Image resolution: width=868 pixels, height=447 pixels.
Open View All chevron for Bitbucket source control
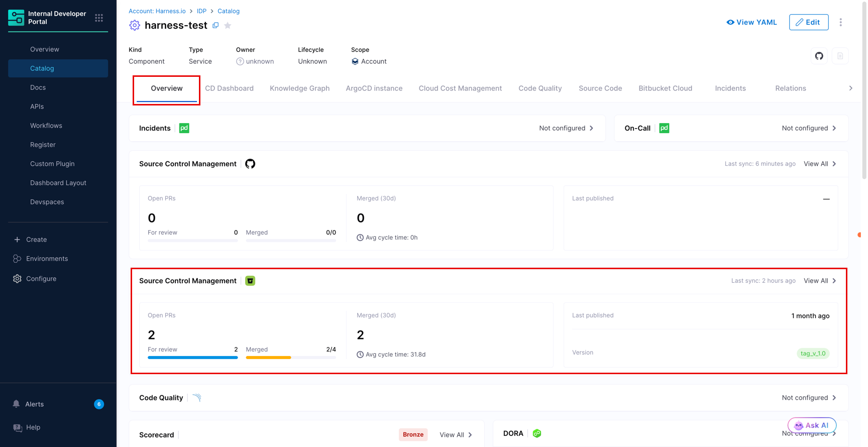coord(834,281)
